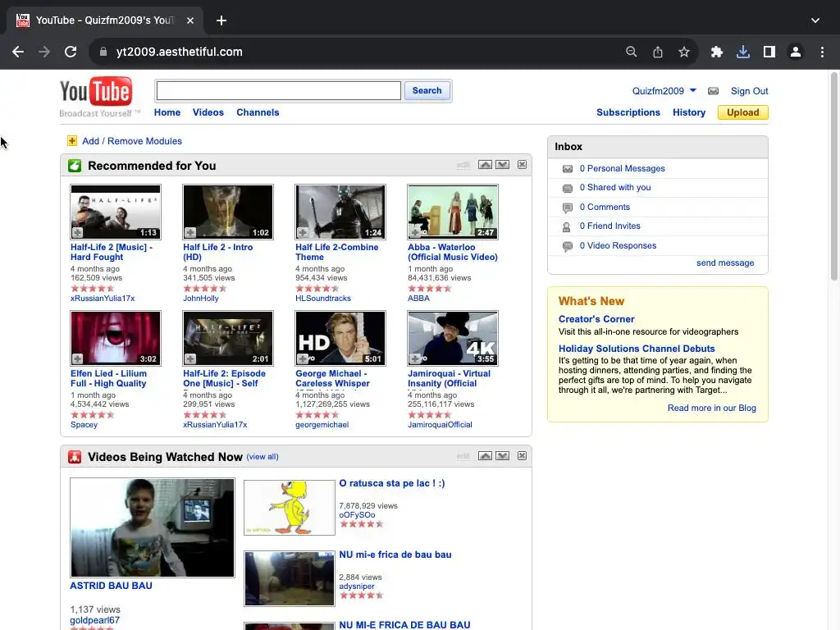
Task: Open Chrome three-dot menu
Action: (822, 52)
